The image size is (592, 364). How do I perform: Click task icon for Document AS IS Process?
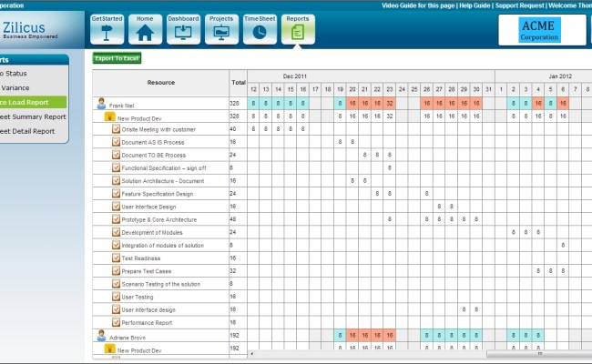point(116,142)
